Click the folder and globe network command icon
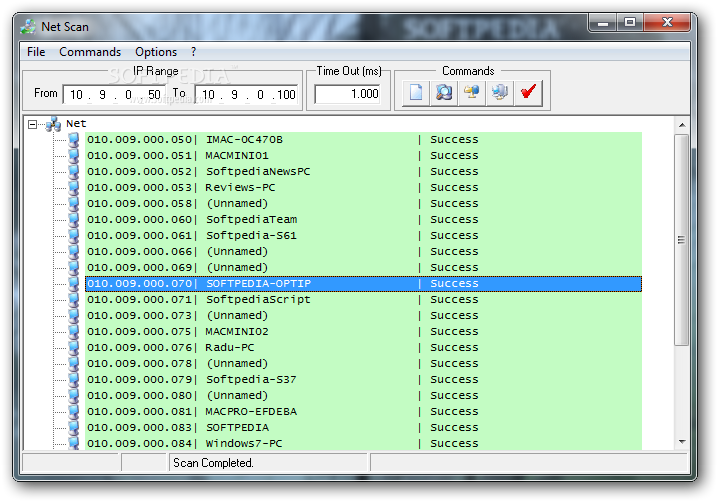This screenshot has height=502, width=718. click(x=472, y=93)
